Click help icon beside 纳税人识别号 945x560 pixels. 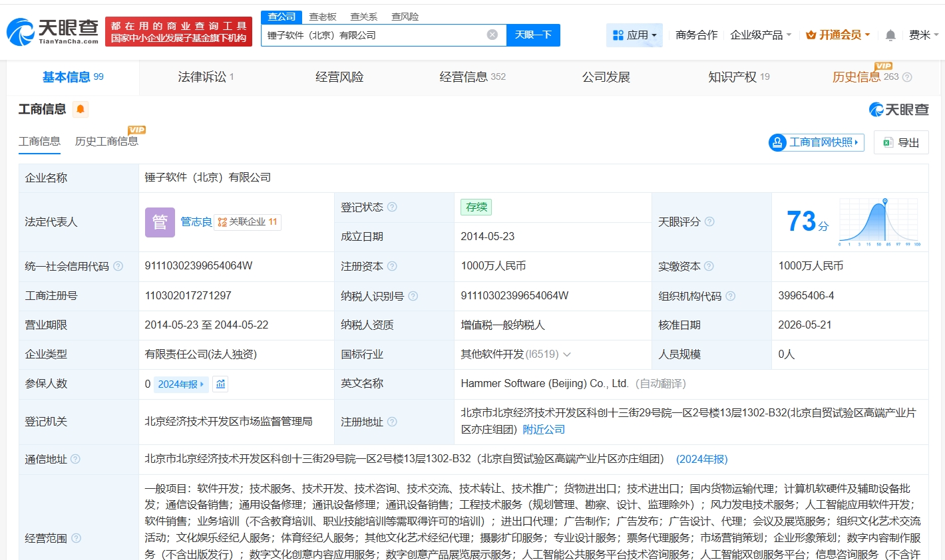[x=413, y=296]
